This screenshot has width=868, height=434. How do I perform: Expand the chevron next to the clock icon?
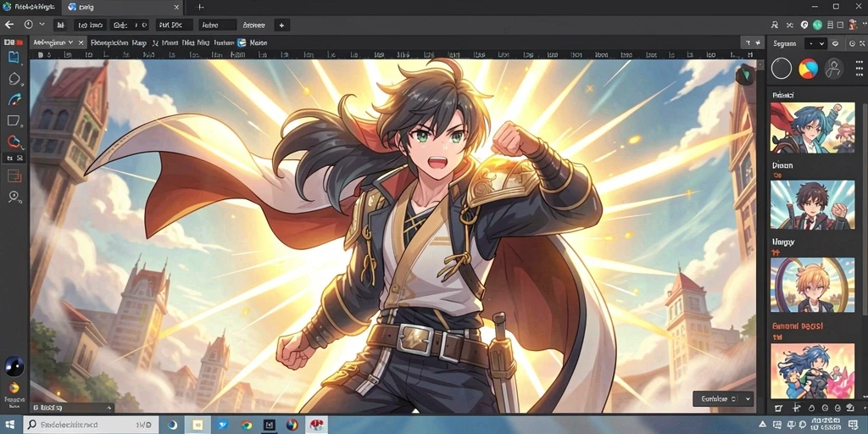(42, 25)
